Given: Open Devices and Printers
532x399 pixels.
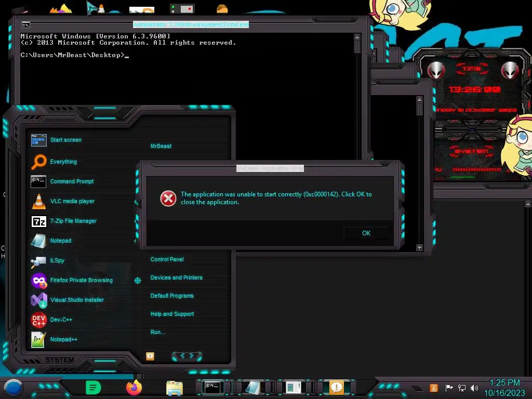Looking at the screenshot, I should pyautogui.click(x=177, y=277).
